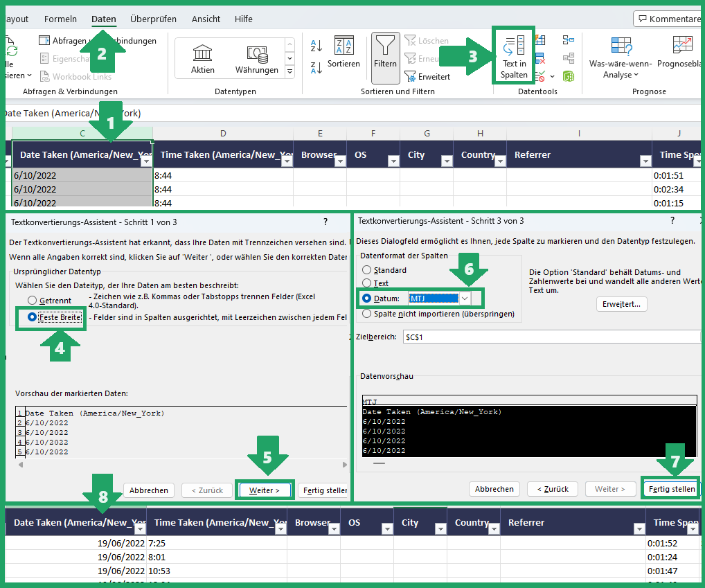Open the Erweitert filter in the ribbon
Image resolution: width=705 pixels, height=588 pixels.
click(x=427, y=76)
